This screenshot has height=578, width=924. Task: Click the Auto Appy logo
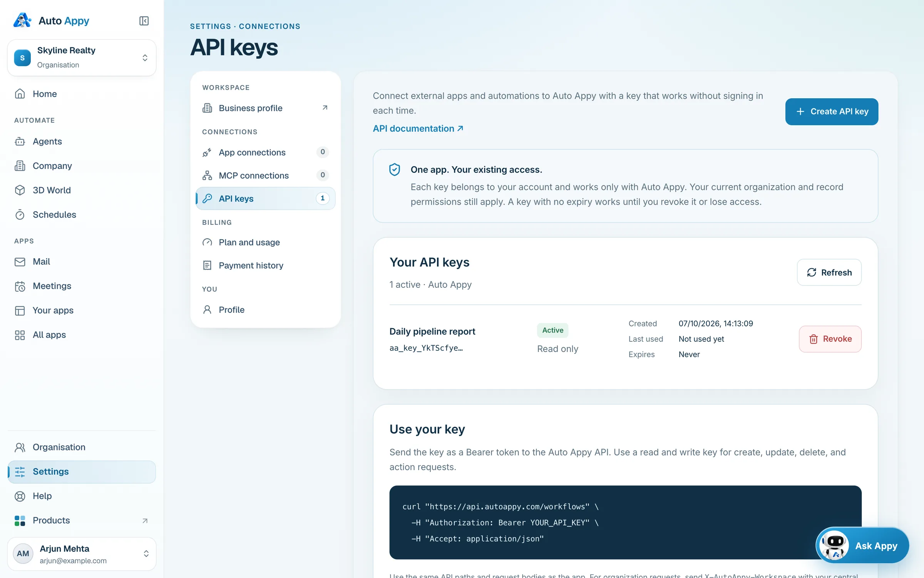(52, 21)
